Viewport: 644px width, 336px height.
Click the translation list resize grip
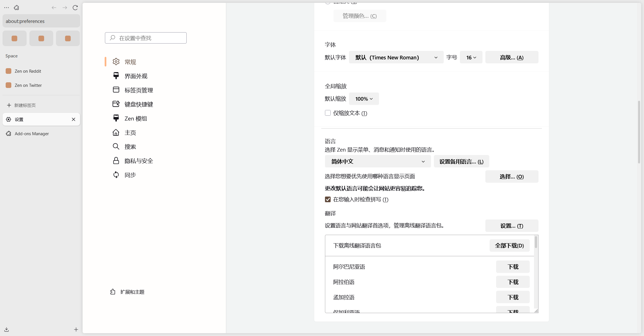point(536,311)
